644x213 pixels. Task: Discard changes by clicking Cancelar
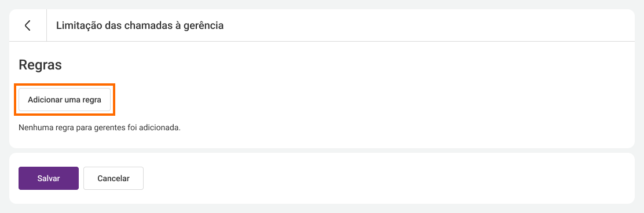coord(114,178)
